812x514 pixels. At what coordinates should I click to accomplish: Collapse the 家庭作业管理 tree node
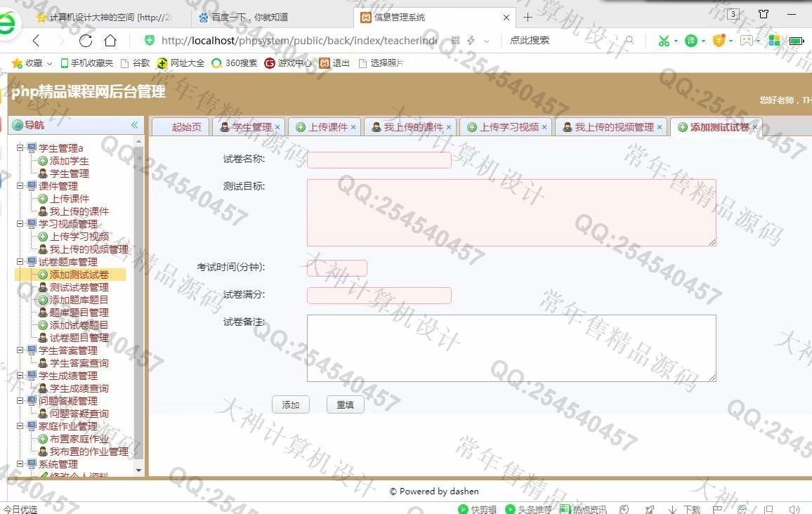pyautogui.click(x=20, y=426)
